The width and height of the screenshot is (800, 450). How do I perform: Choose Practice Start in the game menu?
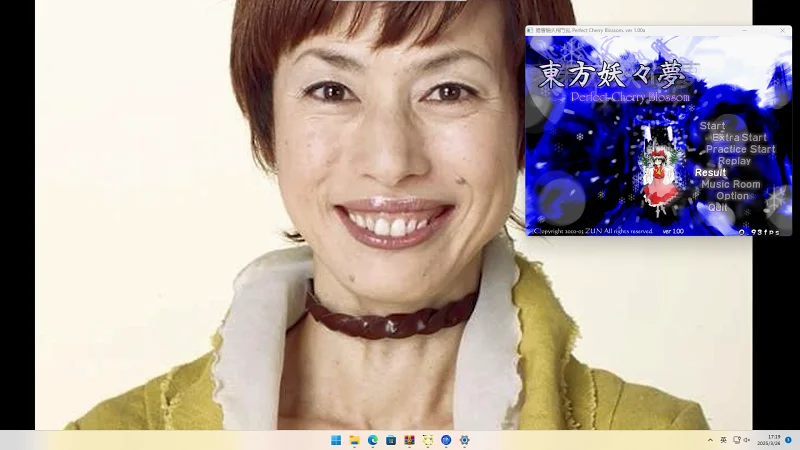point(740,149)
